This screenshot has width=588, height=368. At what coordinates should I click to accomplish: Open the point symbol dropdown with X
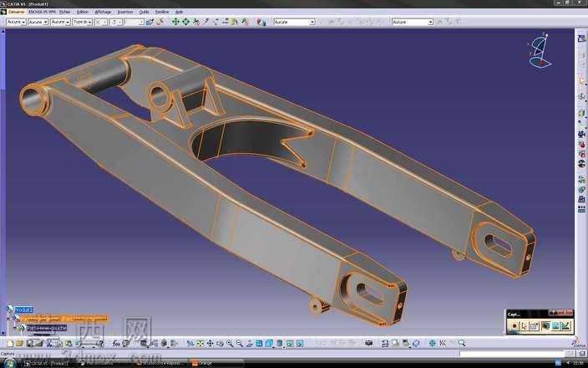click(x=101, y=22)
